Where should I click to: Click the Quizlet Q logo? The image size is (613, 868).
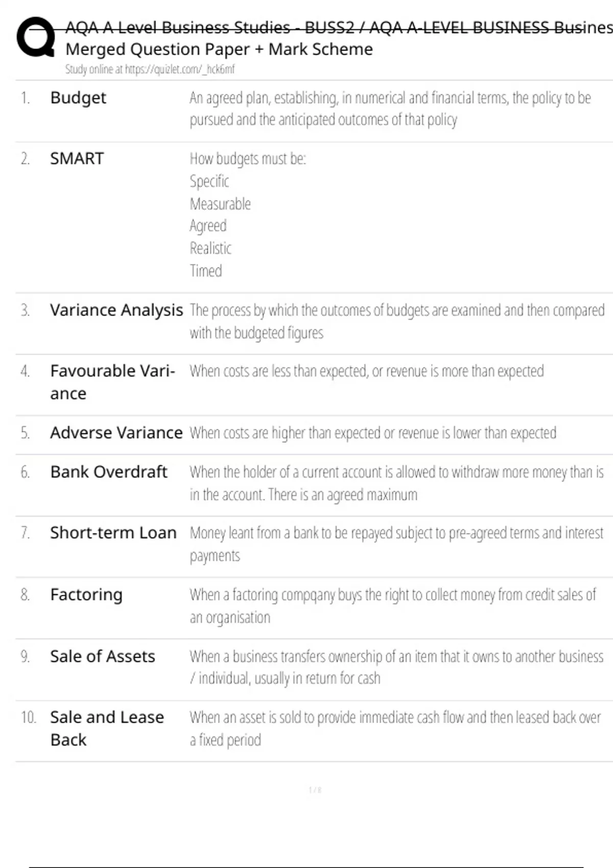tap(36, 37)
